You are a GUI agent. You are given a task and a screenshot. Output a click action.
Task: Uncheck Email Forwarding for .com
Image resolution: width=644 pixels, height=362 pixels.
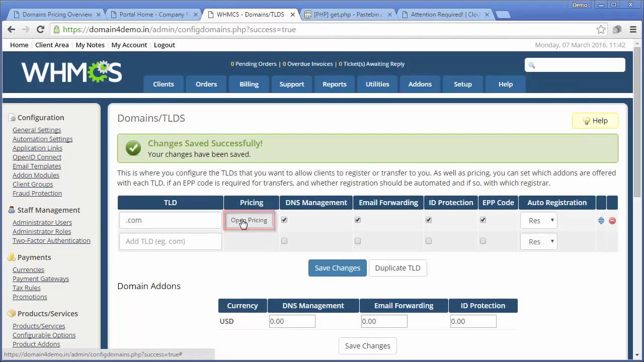click(358, 220)
